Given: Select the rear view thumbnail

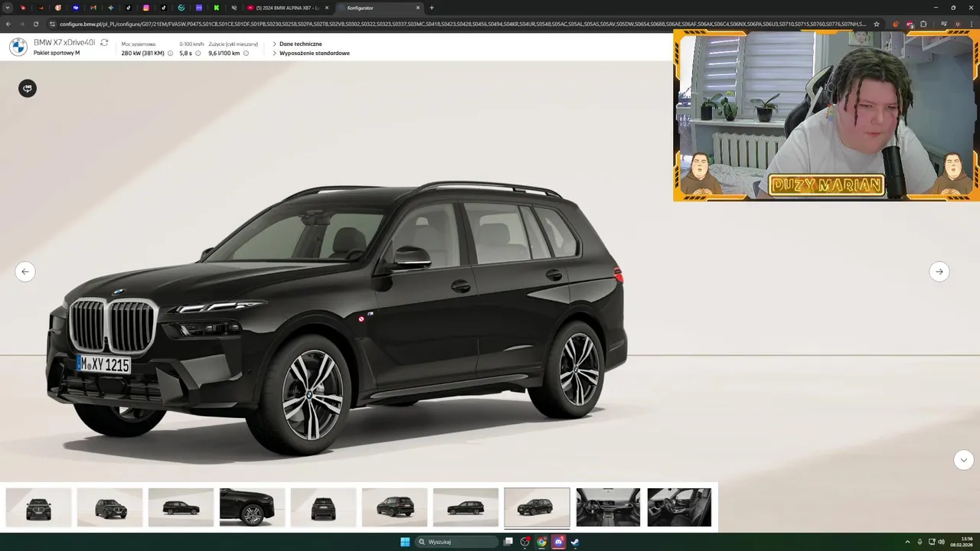Looking at the screenshot, I should pyautogui.click(x=323, y=507).
